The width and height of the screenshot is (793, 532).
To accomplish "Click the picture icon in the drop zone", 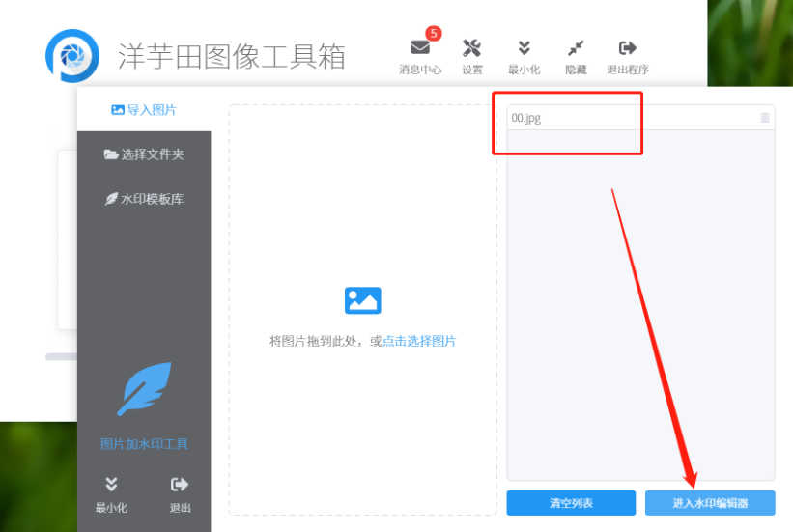I will click(x=363, y=301).
